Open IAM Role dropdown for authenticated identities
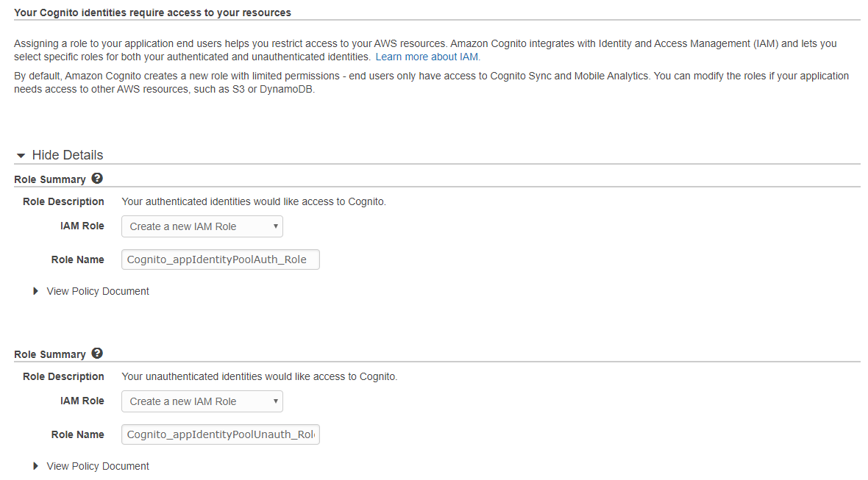868x480 pixels. pos(202,226)
